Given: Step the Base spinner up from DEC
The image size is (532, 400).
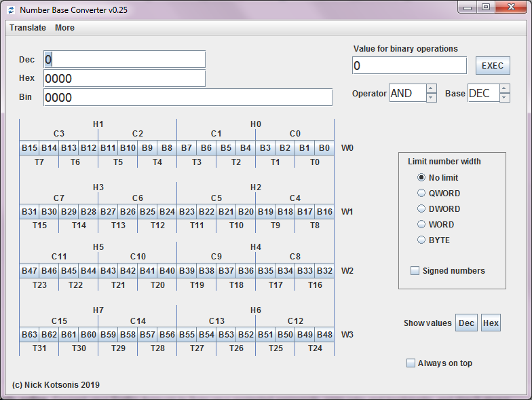Looking at the screenshot, I should (504, 89).
